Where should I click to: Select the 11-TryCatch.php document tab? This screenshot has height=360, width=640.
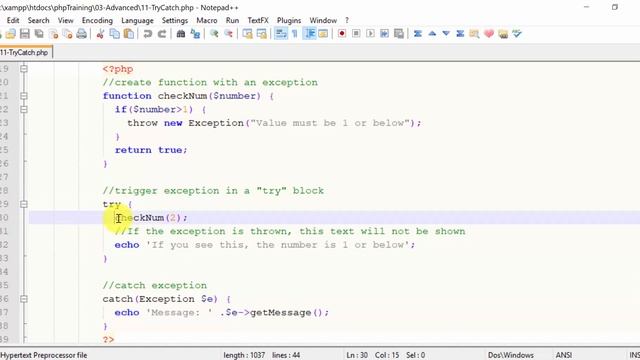[x=24, y=52]
